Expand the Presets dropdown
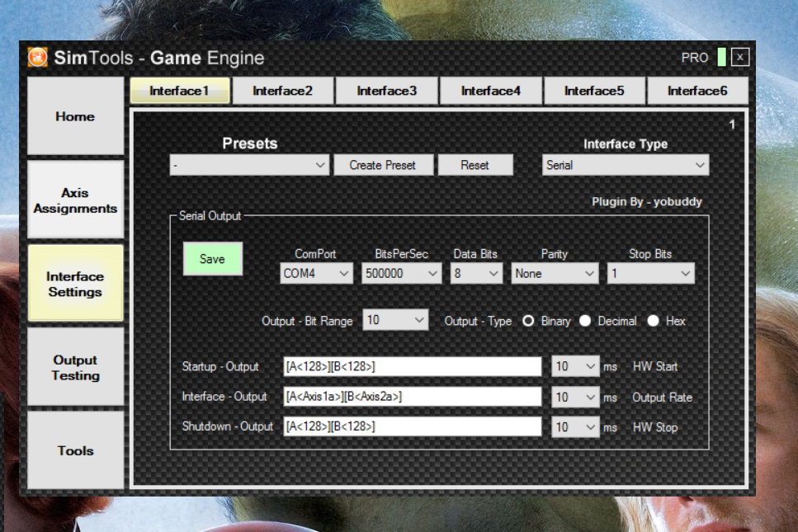Screen dimensions: 798x532 [249, 165]
